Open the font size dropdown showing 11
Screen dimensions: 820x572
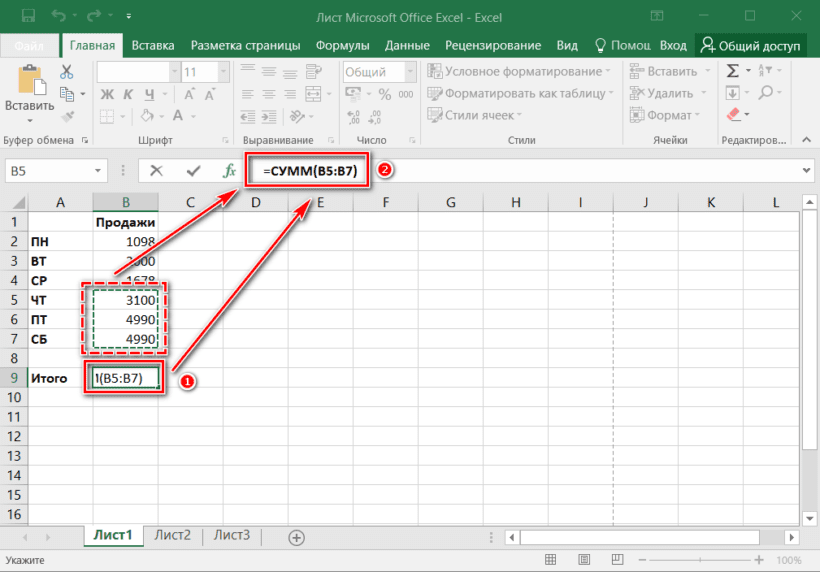tap(223, 72)
